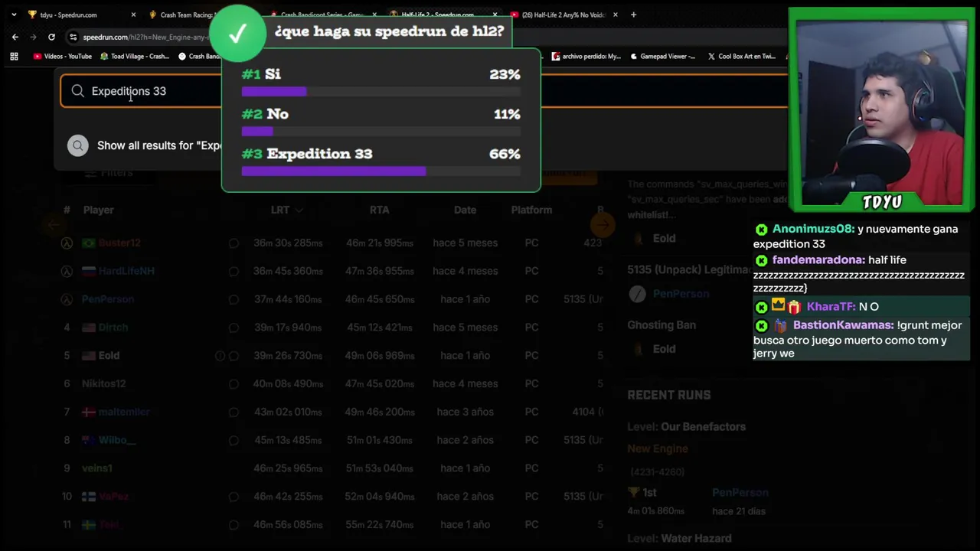Select the "Expedition 33" poll option
Viewport: 980px width, 551px height.
pyautogui.click(x=381, y=163)
